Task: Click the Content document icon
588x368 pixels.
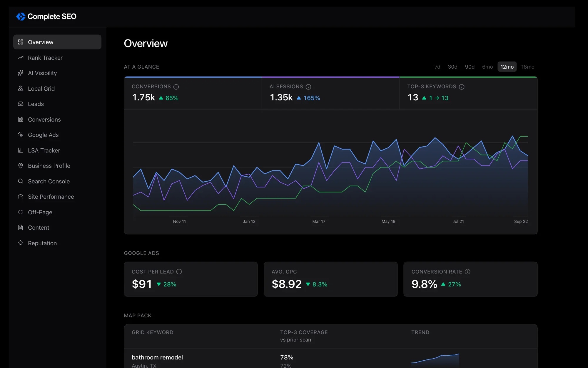Action: [x=21, y=228]
